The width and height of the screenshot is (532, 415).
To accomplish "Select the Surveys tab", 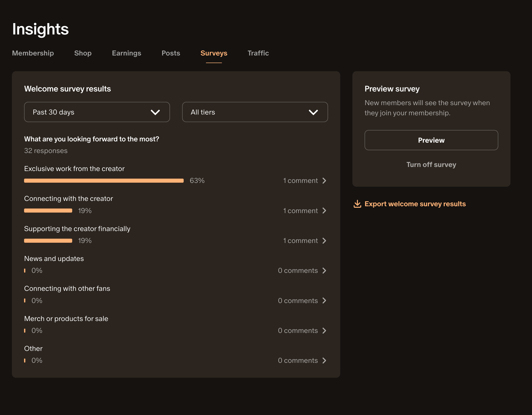I will point(214,53).
